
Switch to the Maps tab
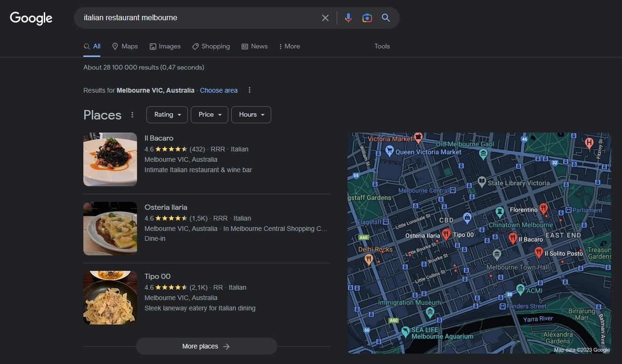(x=125, y=46)
